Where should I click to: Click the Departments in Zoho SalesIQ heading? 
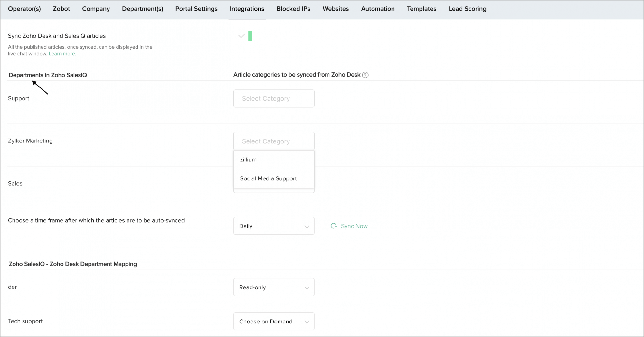coord(48,75)
